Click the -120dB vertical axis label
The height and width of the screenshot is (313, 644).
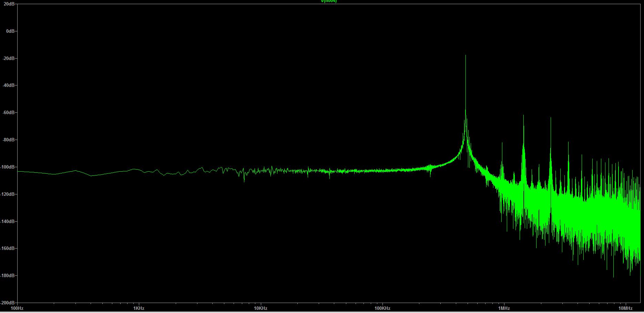click(7, 194)
